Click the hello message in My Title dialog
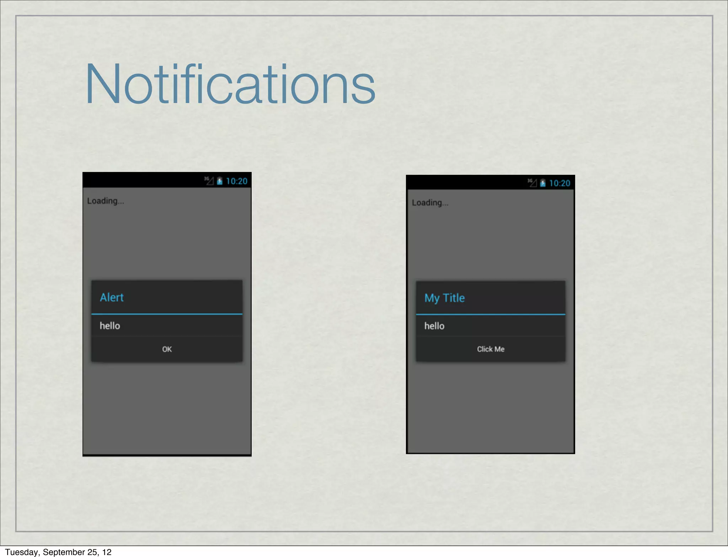 click(434, 326)
